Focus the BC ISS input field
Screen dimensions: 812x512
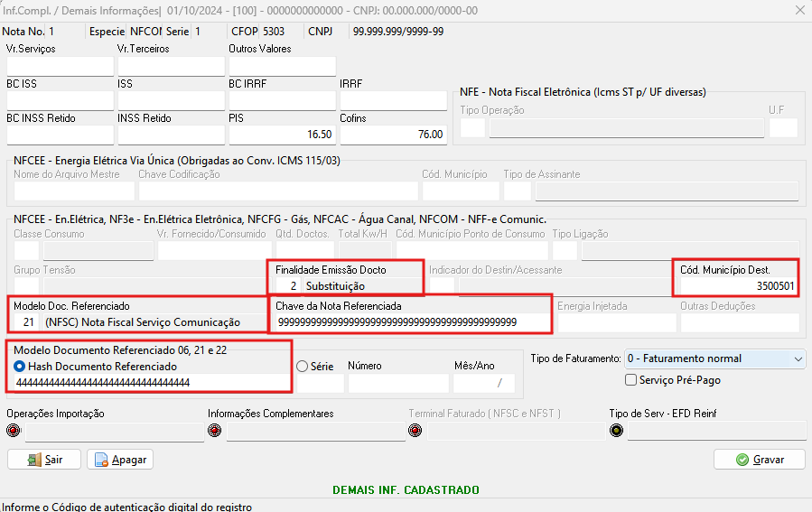[x=61, y=100]
